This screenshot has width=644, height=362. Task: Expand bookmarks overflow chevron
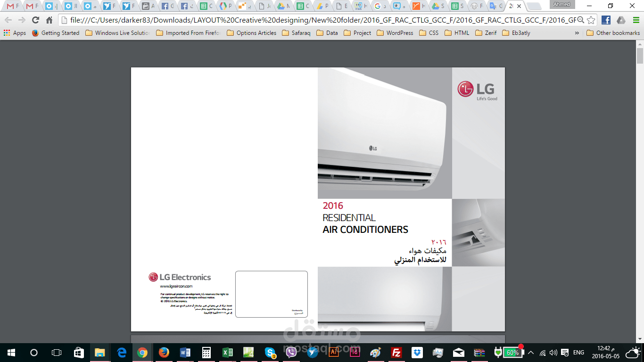(x=577, y=33)
